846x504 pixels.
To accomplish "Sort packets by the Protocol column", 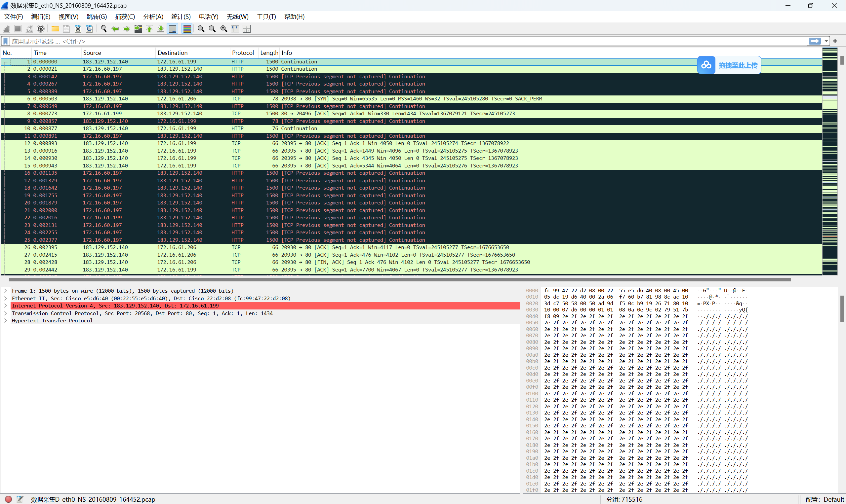I will (x=244, y=53).
